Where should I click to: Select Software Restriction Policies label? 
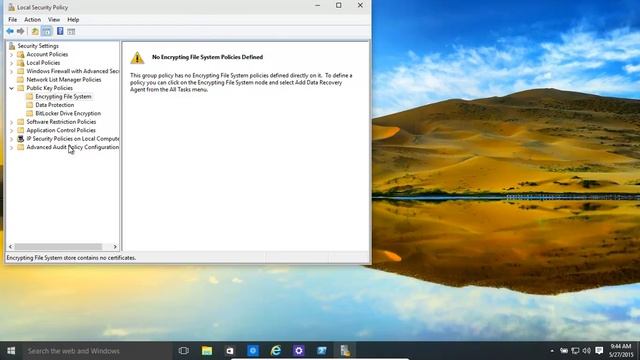pyautogui.click(x=61, y=122)
